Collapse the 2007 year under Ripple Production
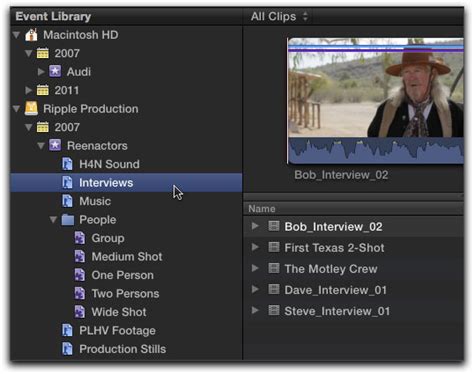The width and height of the screenshot is (474, 374). tap(29, 127)
